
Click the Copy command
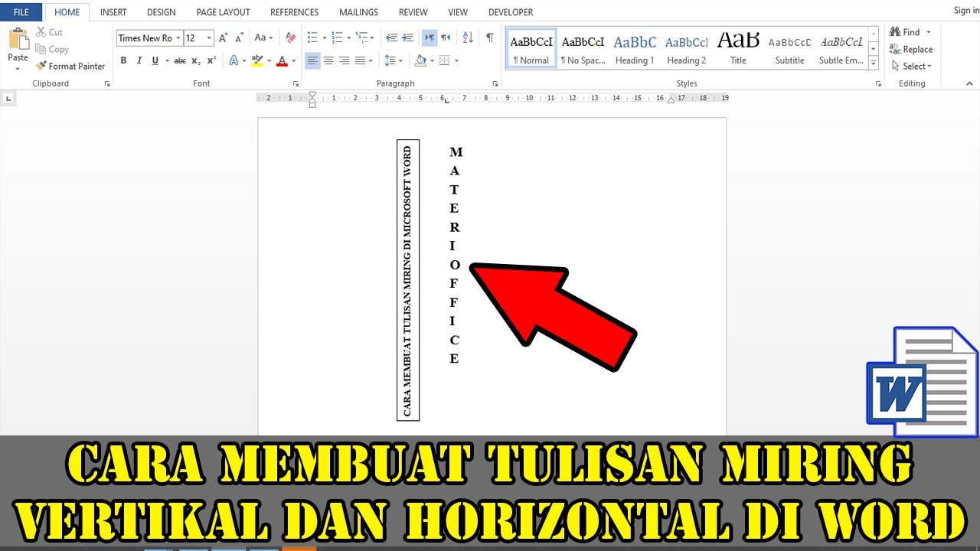point(52,49)
